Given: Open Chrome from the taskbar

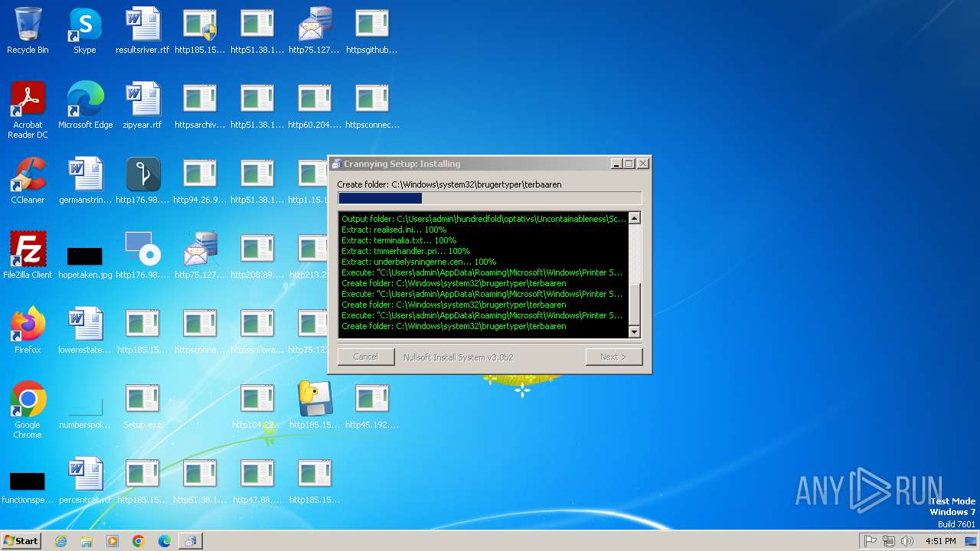Looking at the screenshot, I should click(139, 541).
